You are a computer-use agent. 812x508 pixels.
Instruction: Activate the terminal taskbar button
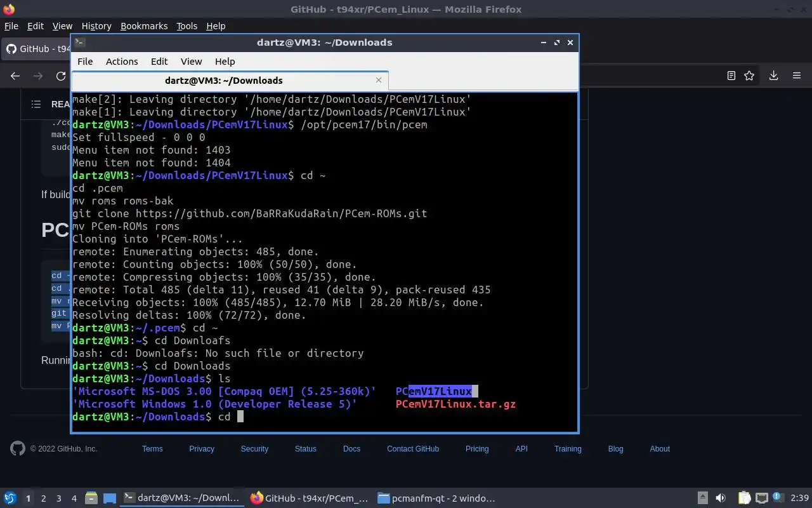tap(183, 498)
